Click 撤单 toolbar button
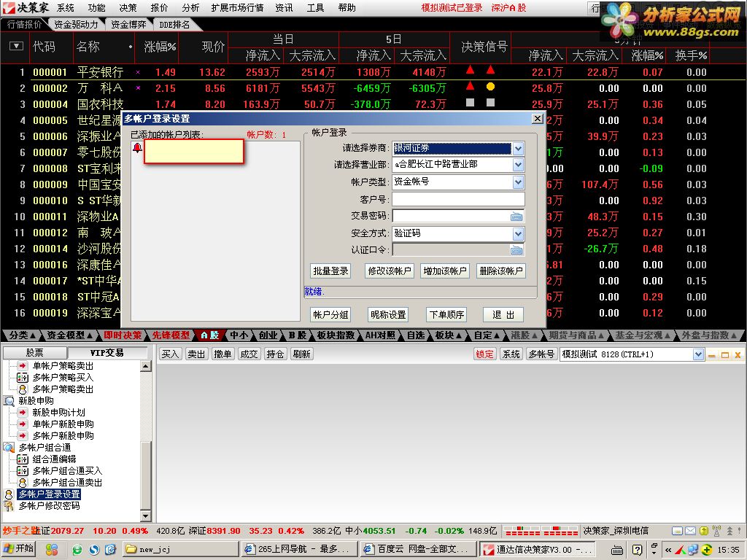 tap(222, 354)
